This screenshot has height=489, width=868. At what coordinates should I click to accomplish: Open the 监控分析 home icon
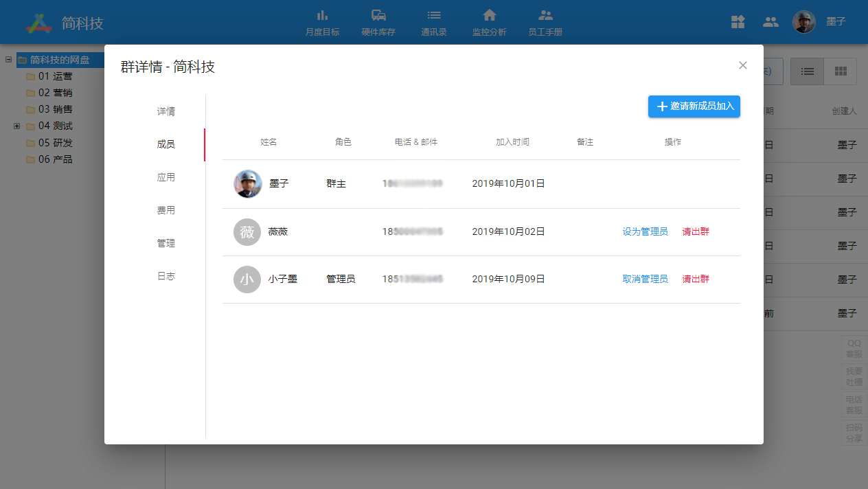pos(489,16)
